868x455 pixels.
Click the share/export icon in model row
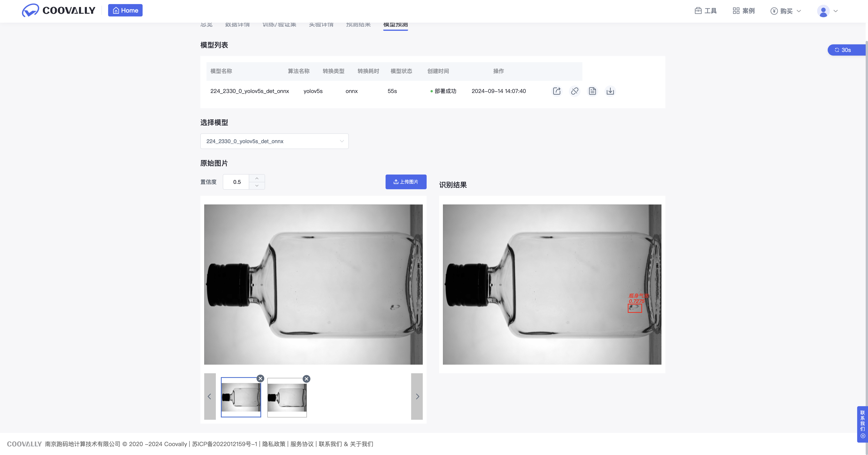[x=557, y=91]
